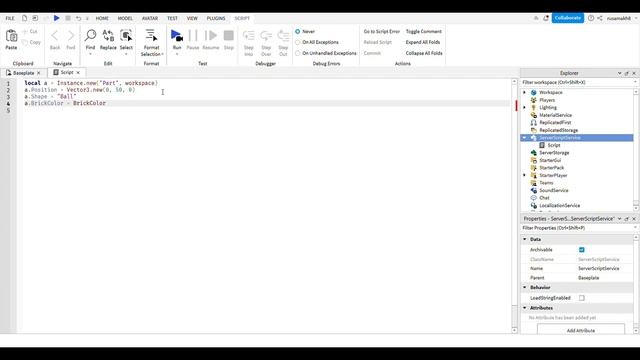
Task: Open the Replace tool
Action: [108, 36]
